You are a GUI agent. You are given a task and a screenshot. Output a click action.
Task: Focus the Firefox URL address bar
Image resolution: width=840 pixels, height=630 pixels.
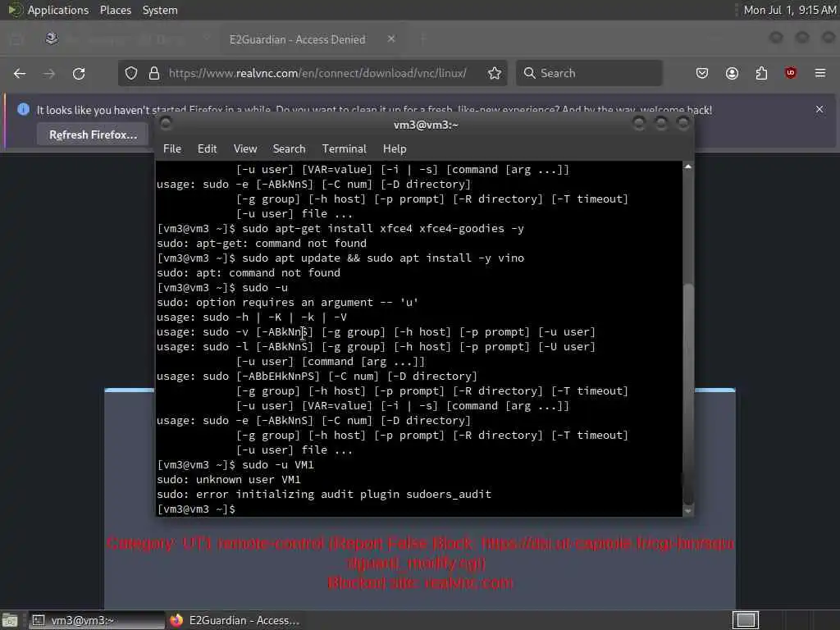(x=317, y=73)
